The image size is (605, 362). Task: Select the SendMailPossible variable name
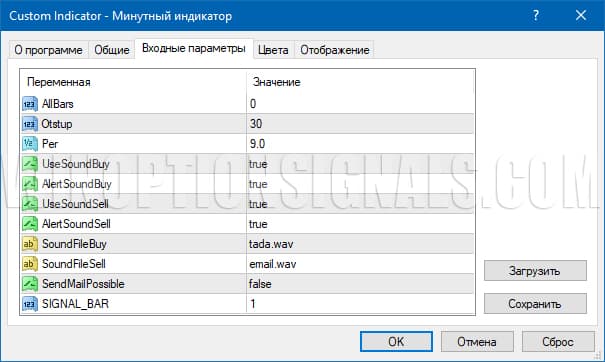(83, 284)
